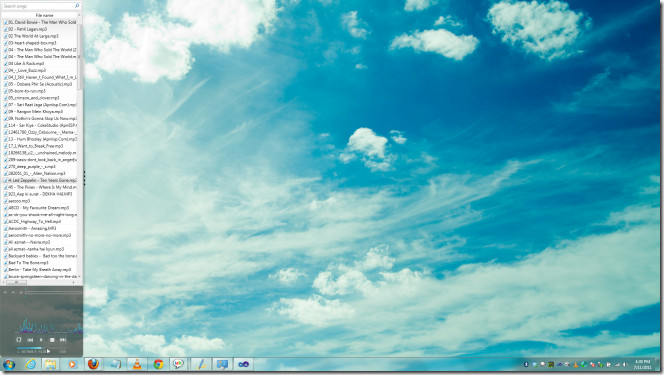Click the search magnifier icon
Screen dimensions: 664x375
(77, 6)
